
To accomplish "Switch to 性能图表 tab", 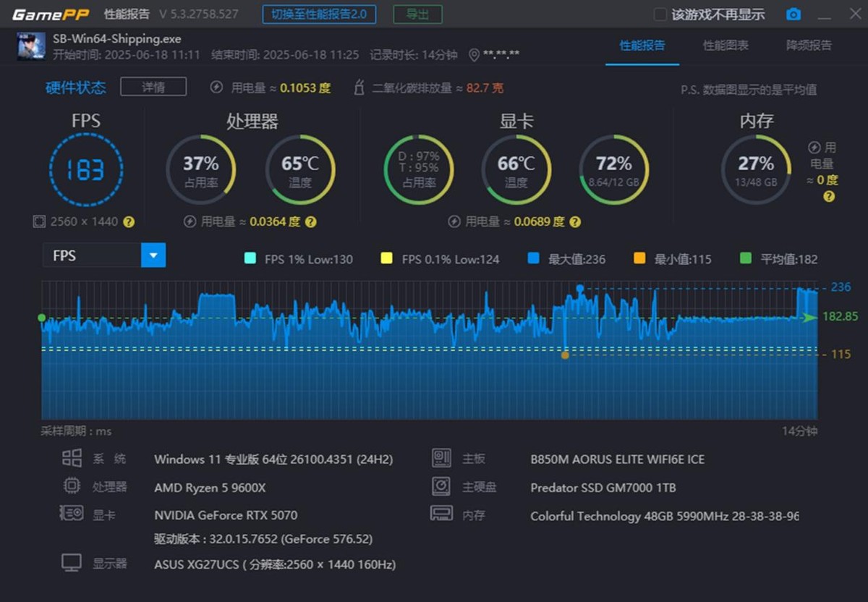I will [x=726, y=46].
